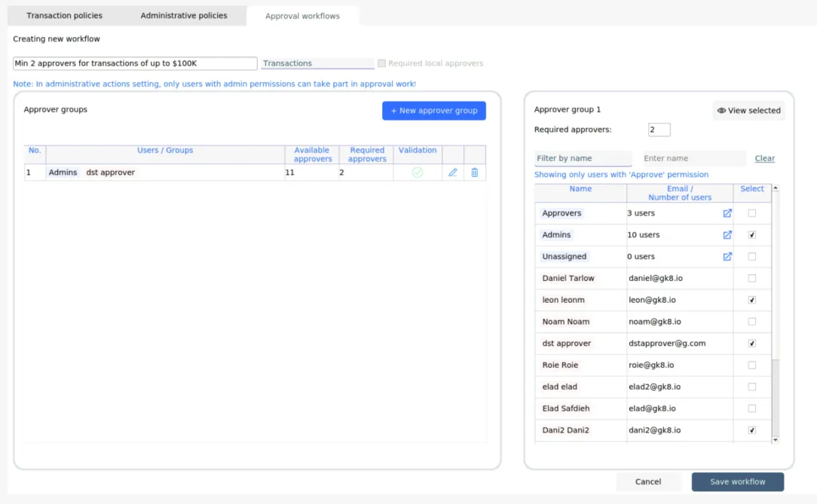The height and width of the screenshot is (504, 817).
Task: Click the View selected button
Action: click(x=748, y=111)
